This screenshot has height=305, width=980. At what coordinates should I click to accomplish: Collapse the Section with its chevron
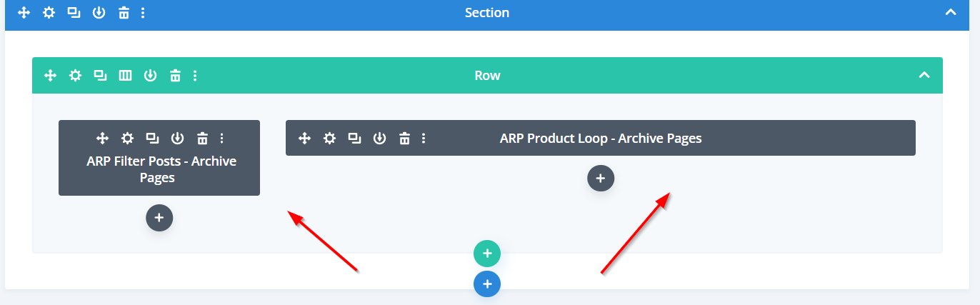950,12
